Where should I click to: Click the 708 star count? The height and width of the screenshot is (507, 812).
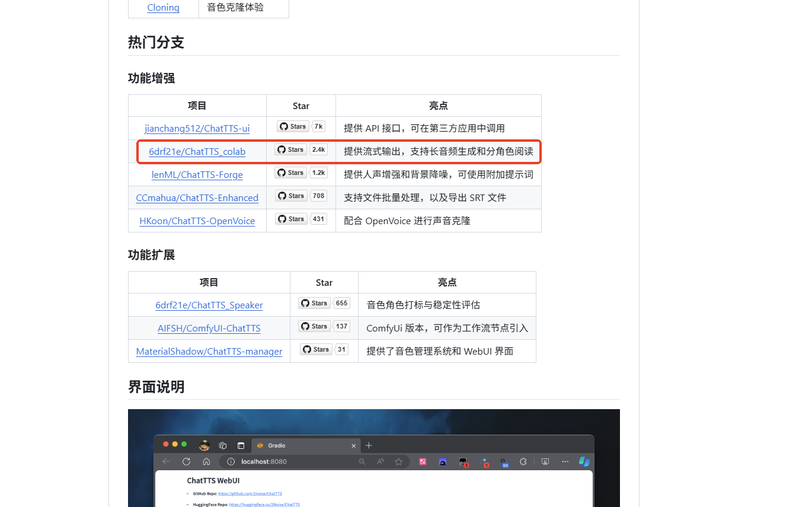pos(319,196)
